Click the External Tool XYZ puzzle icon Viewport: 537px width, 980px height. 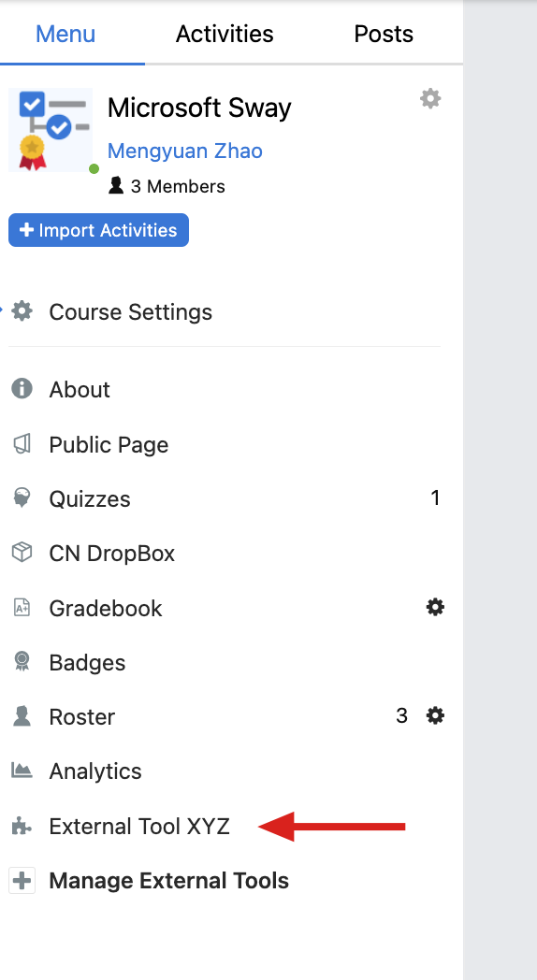click(x=22, y=827)
